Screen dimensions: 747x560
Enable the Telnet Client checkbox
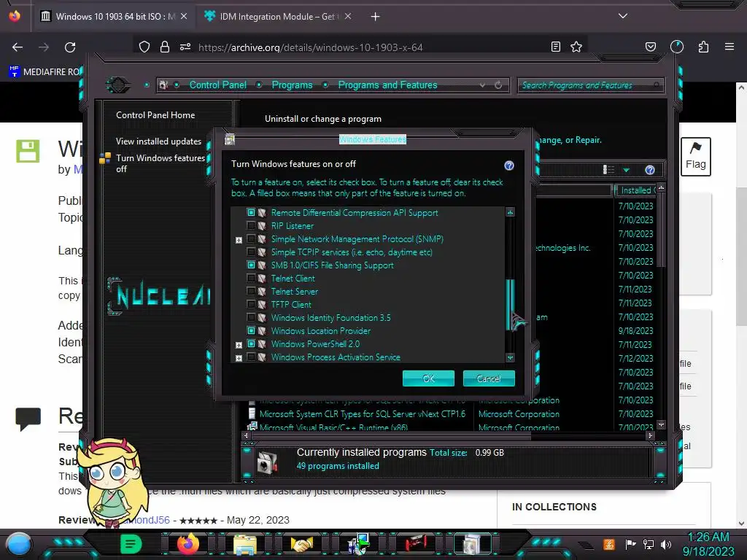[251, 278]
